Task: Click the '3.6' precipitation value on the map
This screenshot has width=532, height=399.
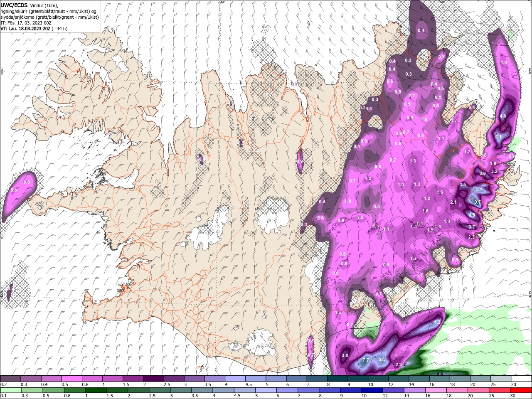Action: tap(483, 174)
